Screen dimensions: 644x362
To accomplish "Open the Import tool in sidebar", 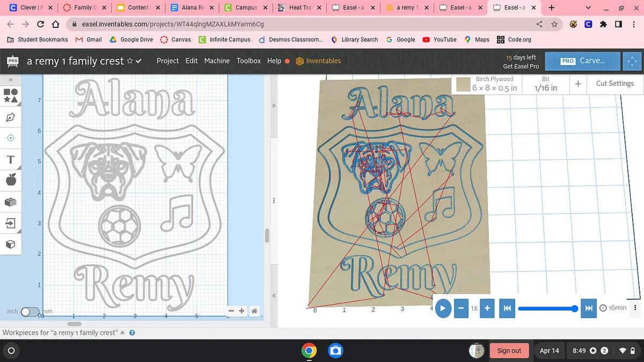I will (11, 223).
